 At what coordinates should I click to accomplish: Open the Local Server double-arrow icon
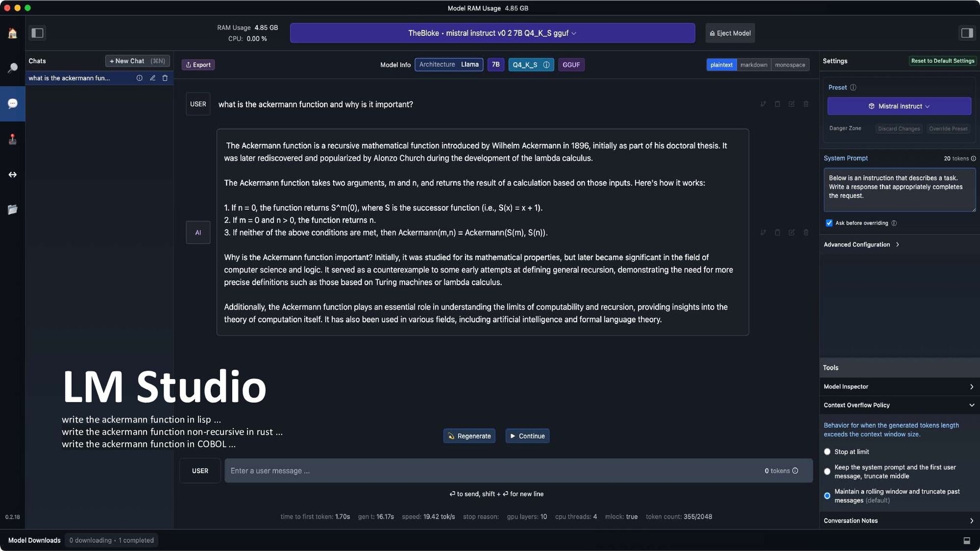tap(12, 174)
